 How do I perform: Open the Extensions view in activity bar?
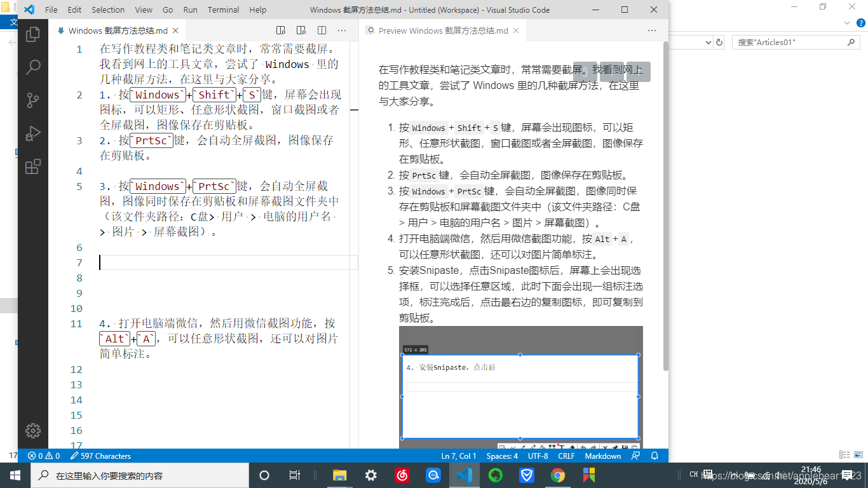pyautogui.click(x=32, y=166)
